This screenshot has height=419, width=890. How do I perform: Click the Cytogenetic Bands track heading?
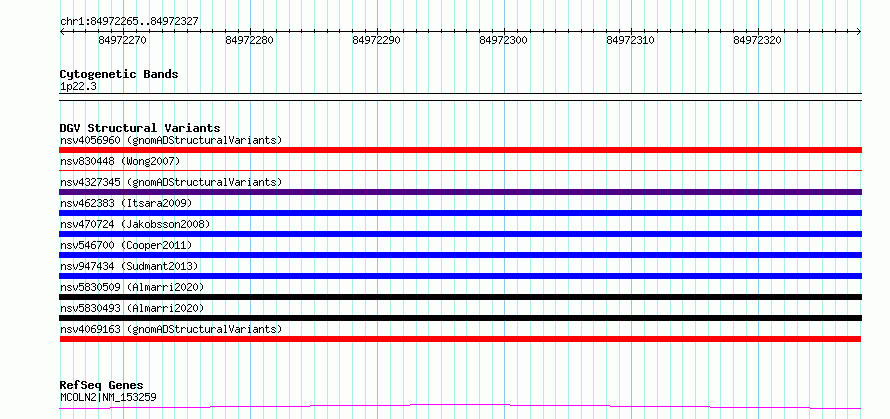119,74
